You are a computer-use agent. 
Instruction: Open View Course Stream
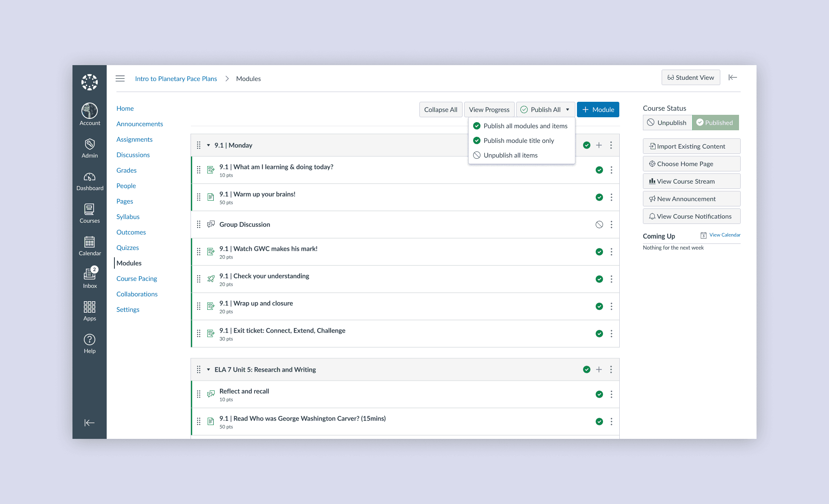point(691,181)
